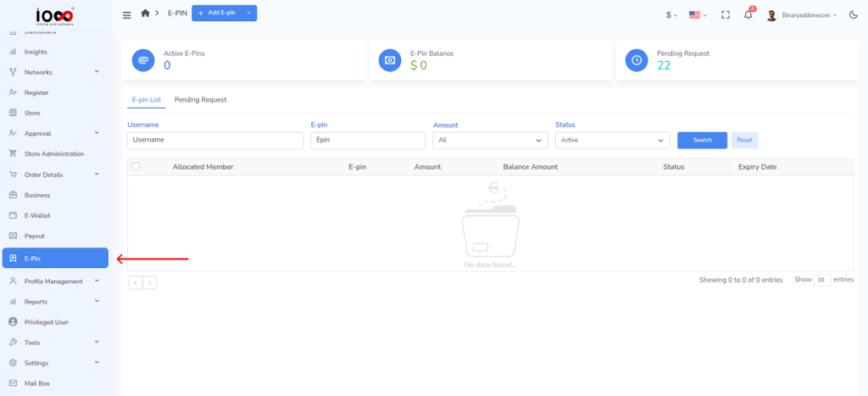
Task: Click the hamburger menu icon
Action: pyautogui.click(x=127, y=14)
